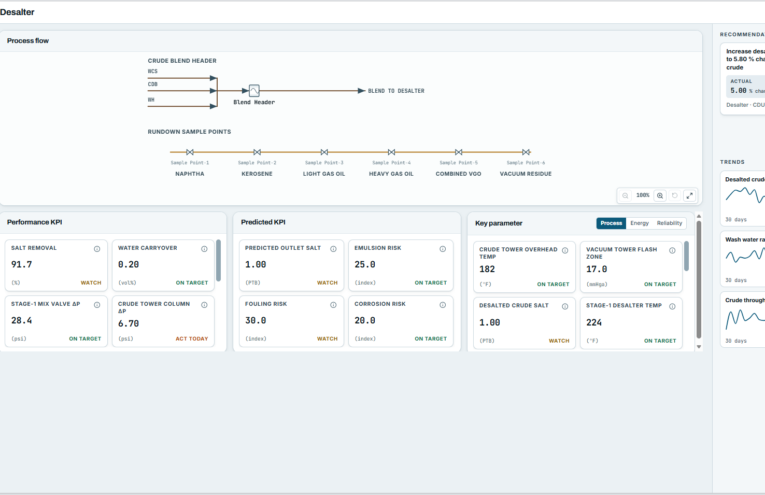The height and width of the screenshot is (495, 765).
Task: Reset the process flow view
Action: [675, 196]
